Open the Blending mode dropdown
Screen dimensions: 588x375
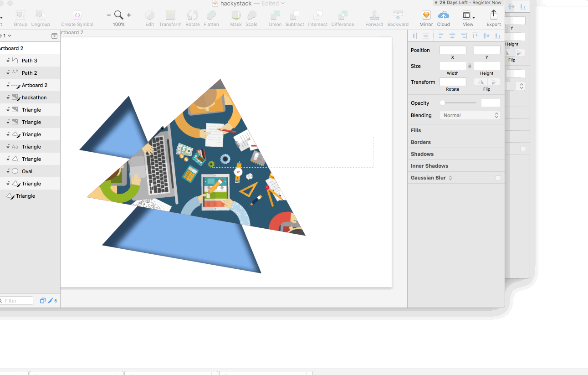coord(470,115)
